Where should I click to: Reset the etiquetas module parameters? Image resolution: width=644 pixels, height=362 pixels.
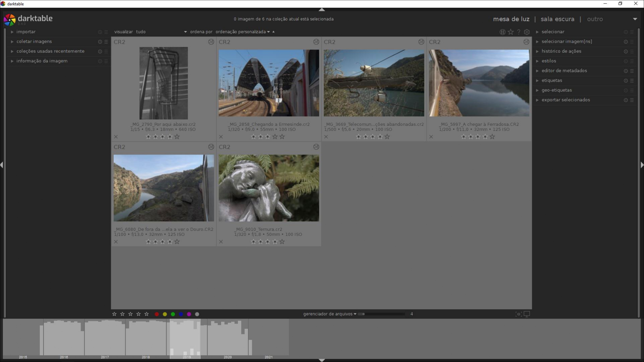(x=626, y=80)
